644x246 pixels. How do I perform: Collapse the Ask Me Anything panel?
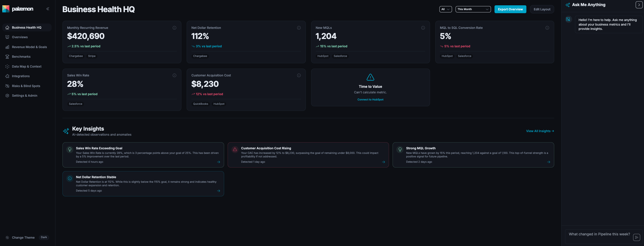pyautogui.click(x=639, y=5)
